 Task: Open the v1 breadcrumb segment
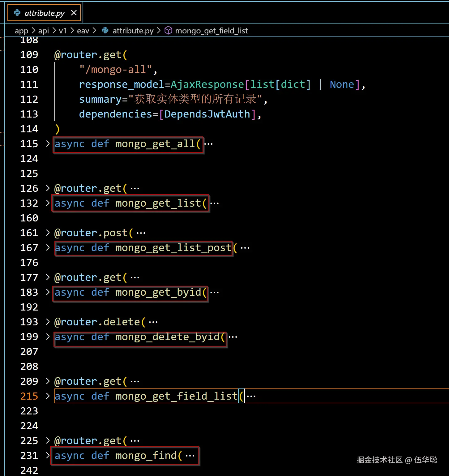click(x=63, y=31)
